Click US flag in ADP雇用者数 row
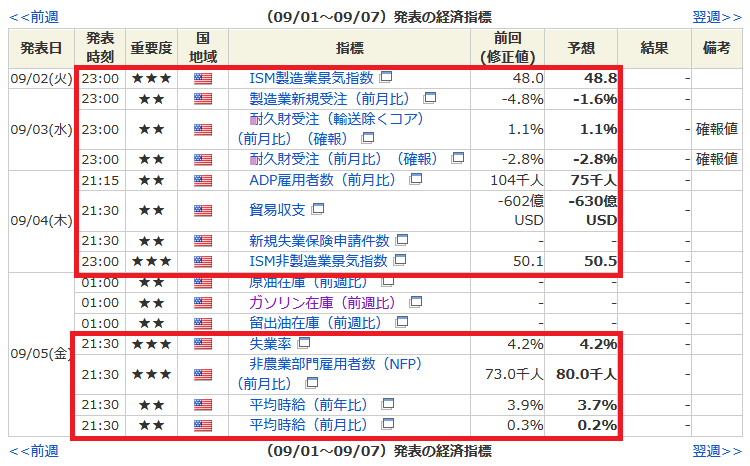This screenshot has width=750, height=466. click(203, 180)
